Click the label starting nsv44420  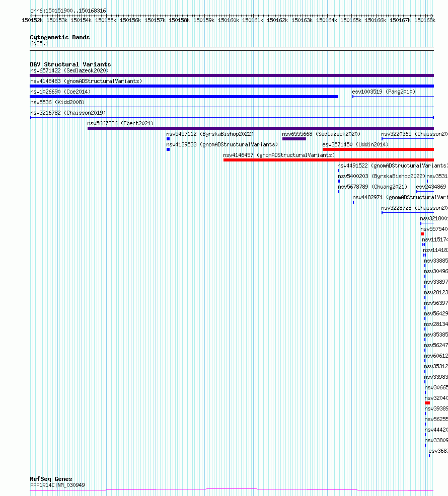click(436, 430)
